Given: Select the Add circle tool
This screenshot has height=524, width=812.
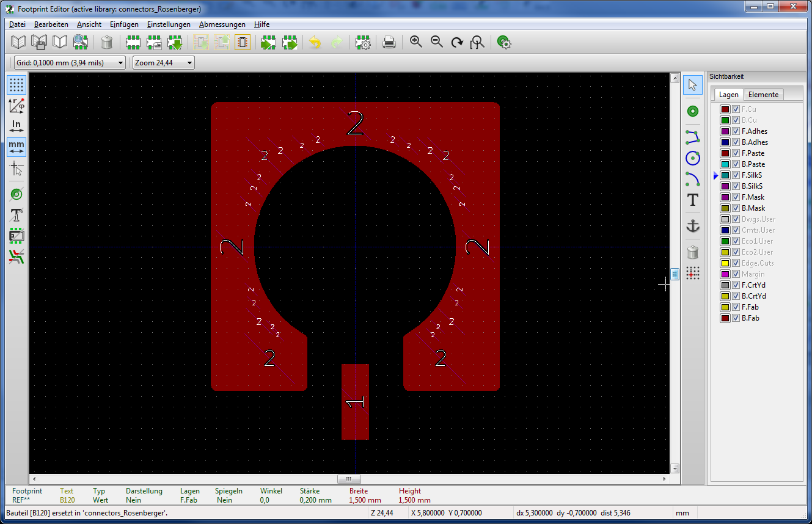Looking at the screenshot, I should click(692, 158).
